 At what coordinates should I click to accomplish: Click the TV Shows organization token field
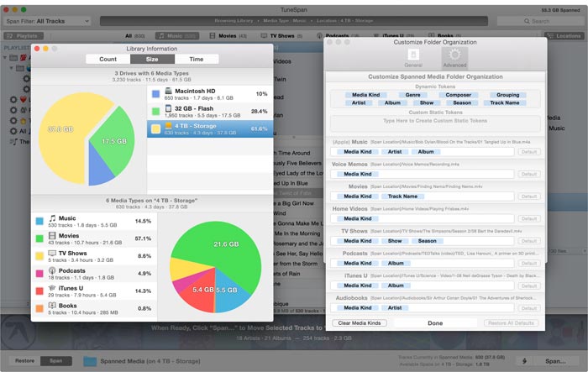[x=422, y=241]
